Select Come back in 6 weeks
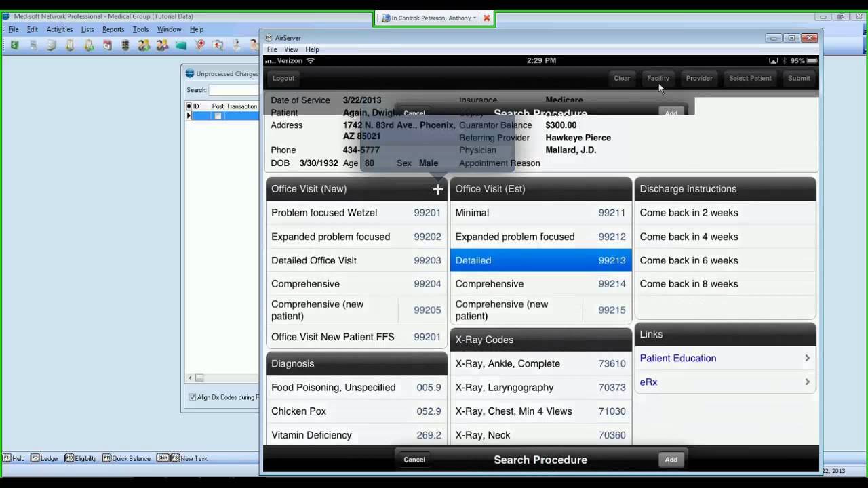Screen dimensions: 868x488 (x=725, y=260)
